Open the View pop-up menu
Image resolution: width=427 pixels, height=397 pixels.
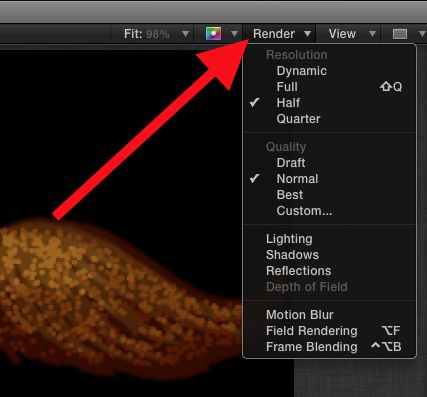[352, 34]
